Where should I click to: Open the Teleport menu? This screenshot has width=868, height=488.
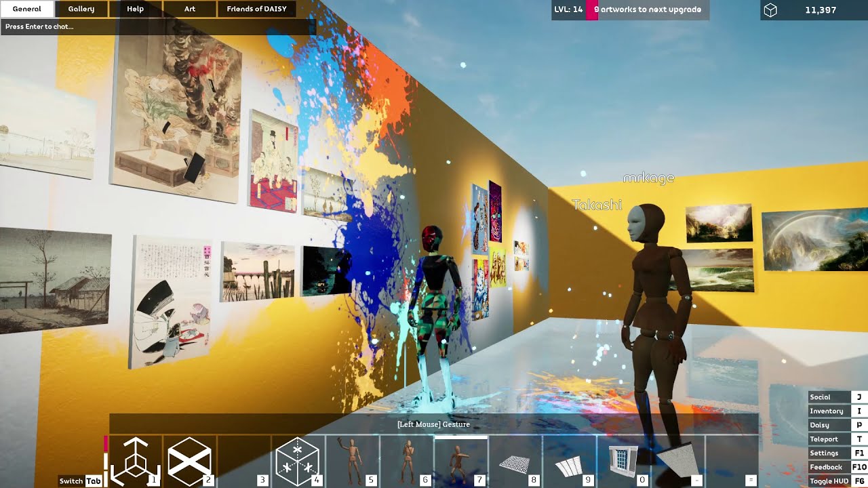coord(837,439)
